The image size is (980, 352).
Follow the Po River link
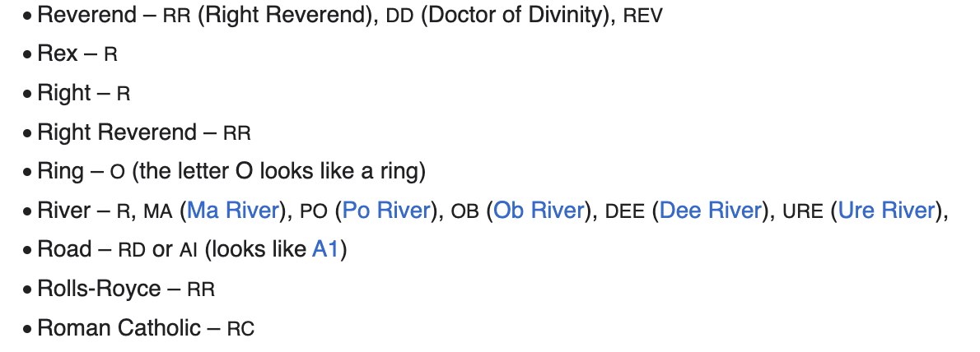386,211
